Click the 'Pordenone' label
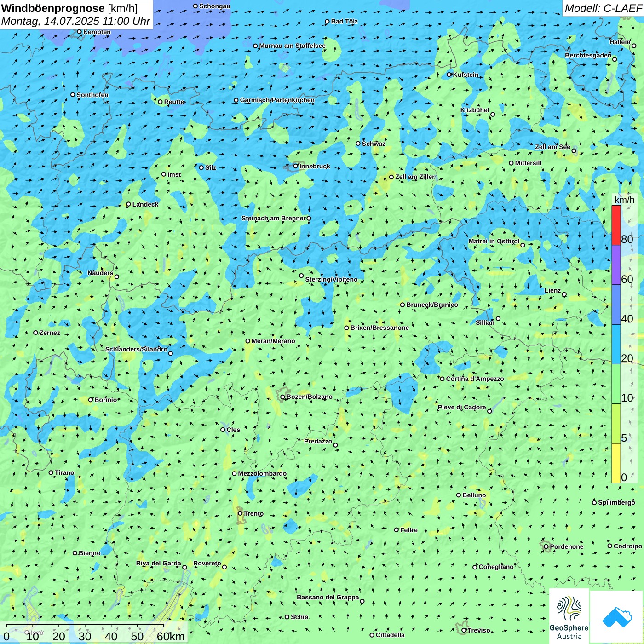This screenshot has height=644, width=644. 567,546
